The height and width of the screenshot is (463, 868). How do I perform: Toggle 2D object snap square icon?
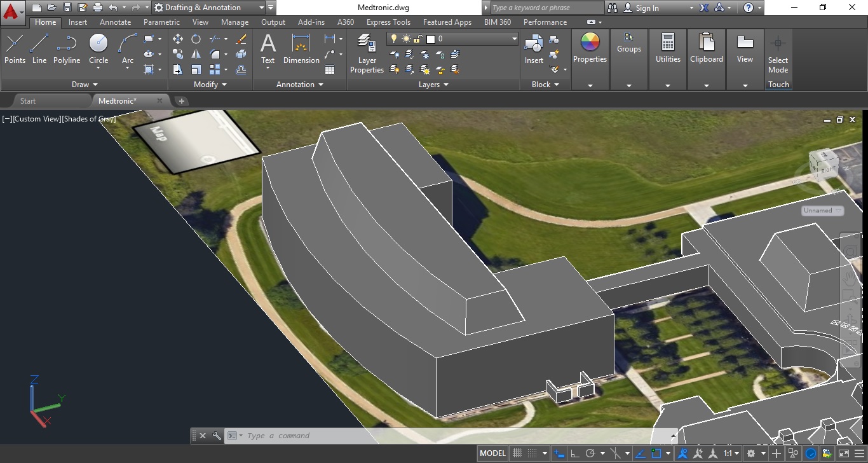click(656, 453)
